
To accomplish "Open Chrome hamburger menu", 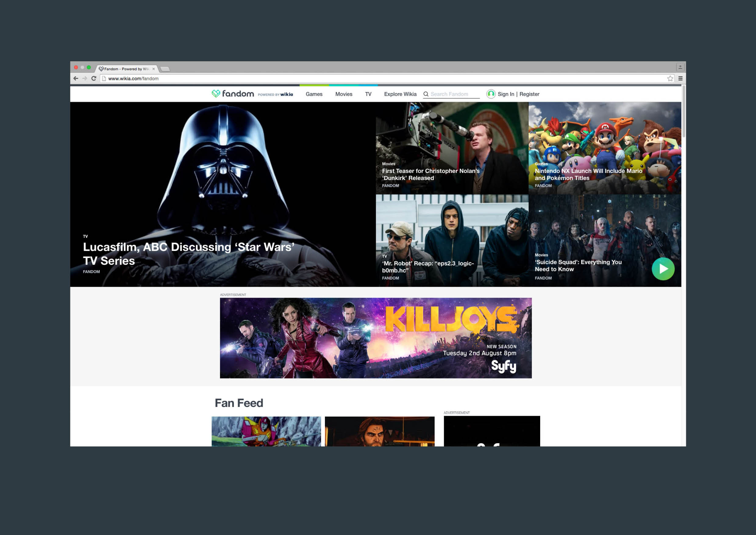I will coord(680,78).
